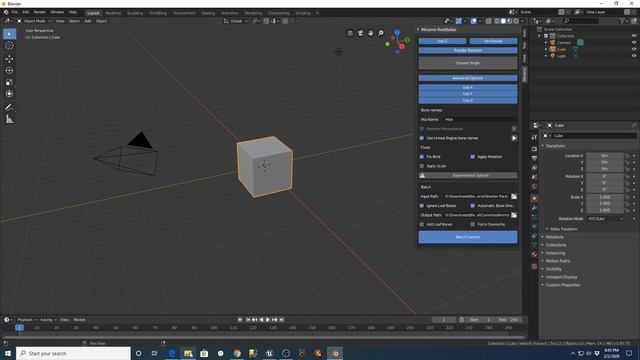Click the Convert Single button
640x360 pixels.
(x=468, y=63)
